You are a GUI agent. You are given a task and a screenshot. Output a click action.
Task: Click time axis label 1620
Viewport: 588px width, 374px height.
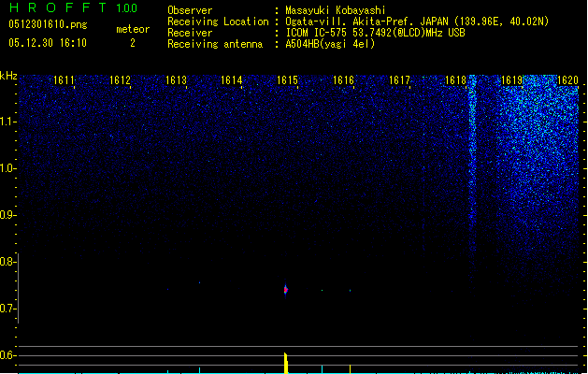pyautogui.click(x=567, y=80)
